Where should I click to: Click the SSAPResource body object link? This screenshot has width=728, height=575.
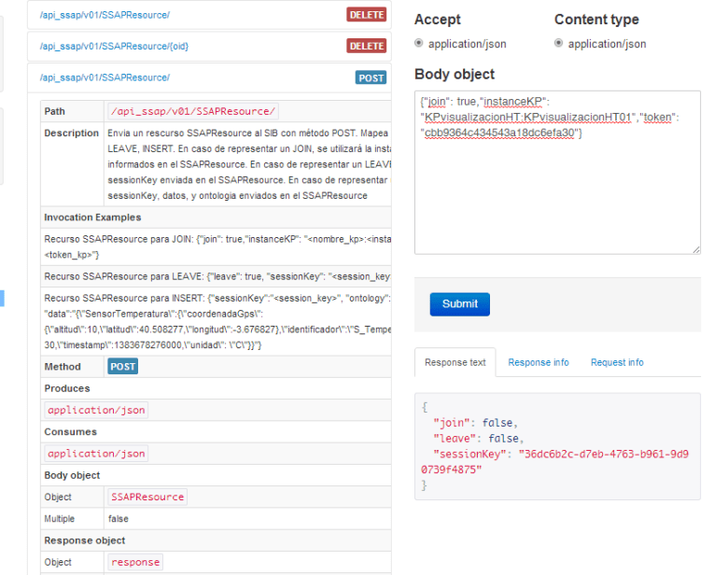coord(147,497)
